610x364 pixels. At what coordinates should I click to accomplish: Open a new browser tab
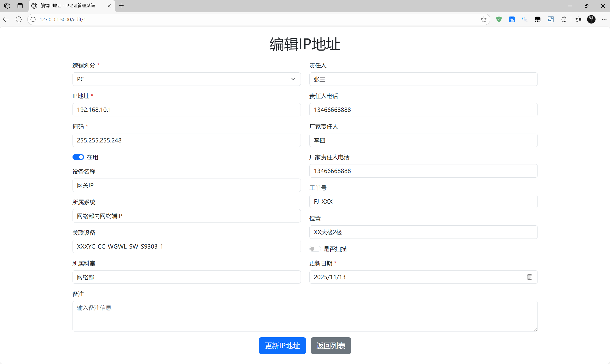tap(121, 6)
